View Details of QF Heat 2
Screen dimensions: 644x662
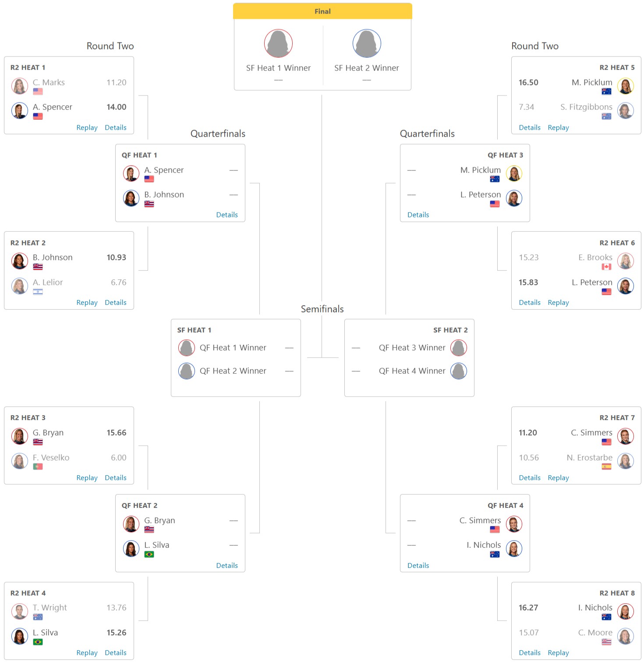coord(227,566)
